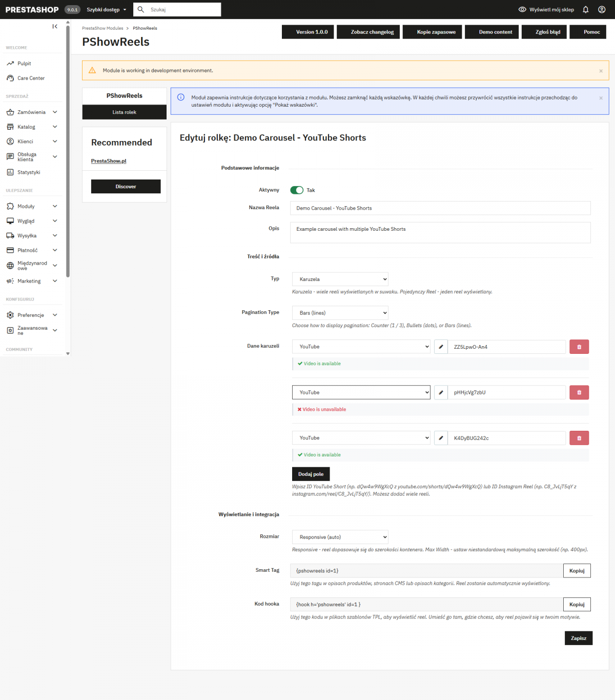The image size is (615, 700).
Task: Open the notification bell in the header
Action: point(585,9)
